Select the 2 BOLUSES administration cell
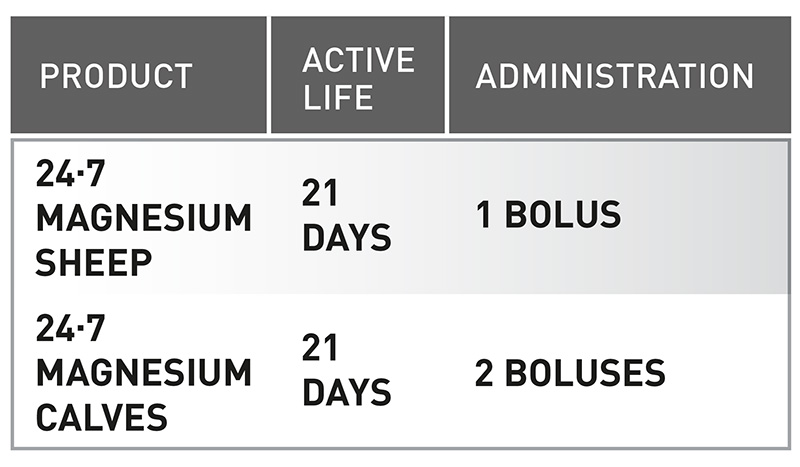The height and width of the screenshot is (467, 800). 570,372
